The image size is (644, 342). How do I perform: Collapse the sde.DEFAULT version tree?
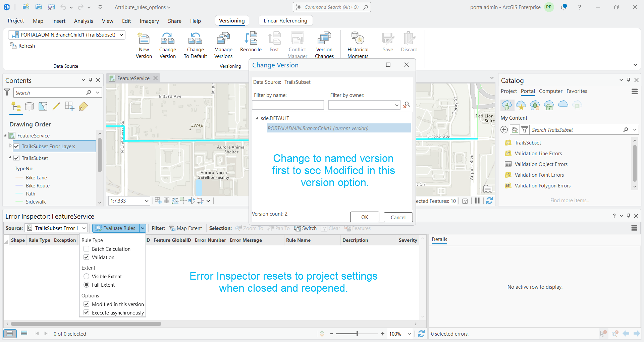tap(257, 118)
